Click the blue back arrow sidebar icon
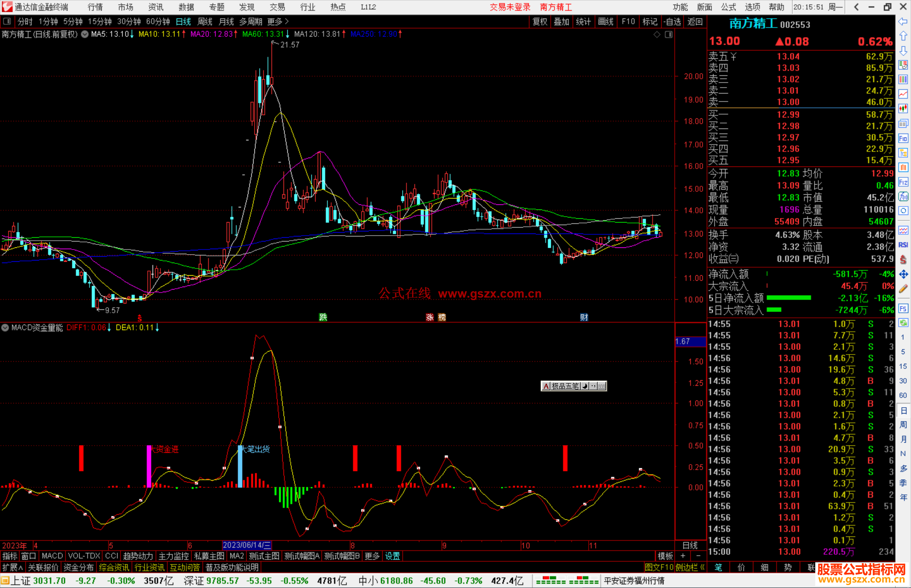Viewport: 911px width, 588px height. 903,21
